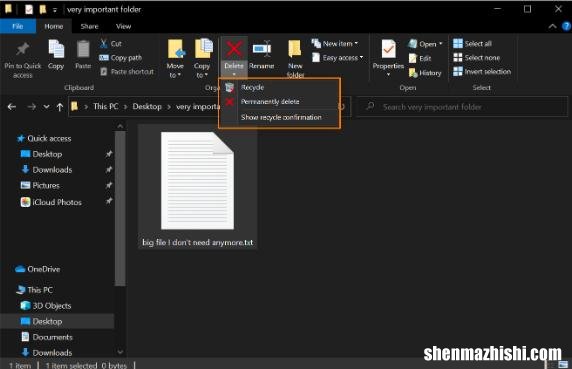Image resolution: width=572 pixels, height=369 pixels.
Task: Click the title bar properties quick-access icon
Action: click(28, 9)
